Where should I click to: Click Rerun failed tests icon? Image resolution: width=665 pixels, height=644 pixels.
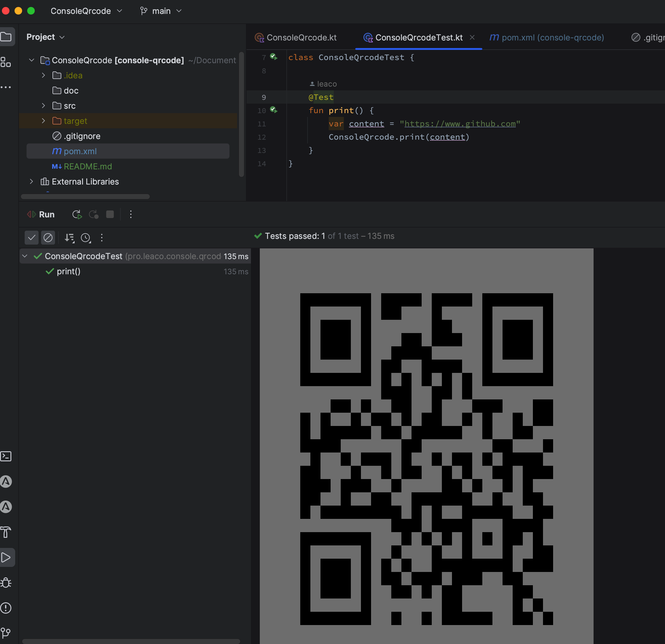pyautogui.click(x=93, y=214)
